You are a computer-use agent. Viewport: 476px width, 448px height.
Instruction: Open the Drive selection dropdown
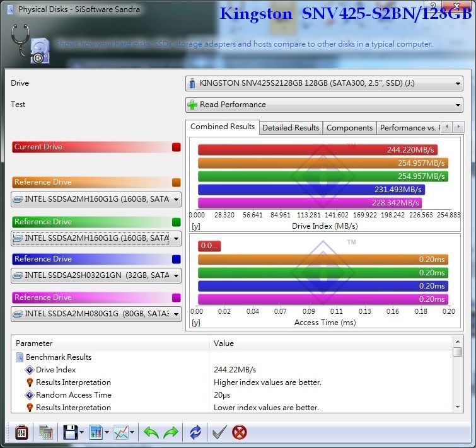pyautogui.click(x=324, y=83)
